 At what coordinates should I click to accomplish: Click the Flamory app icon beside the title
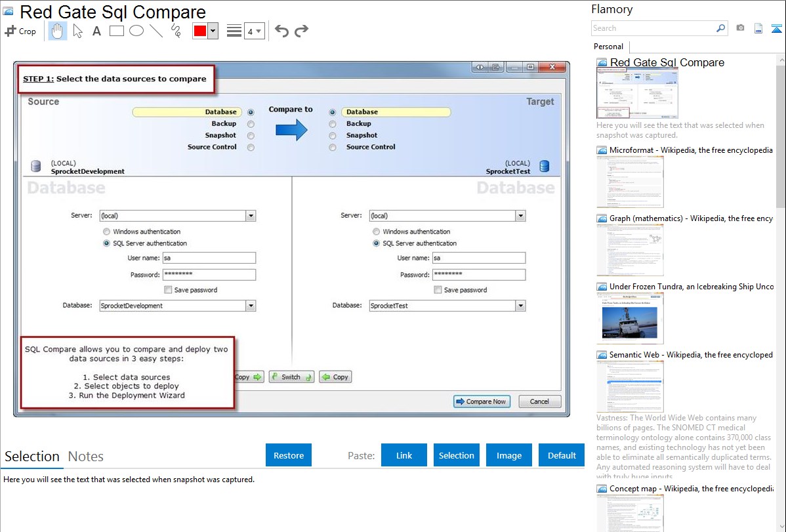click(x=9, y=11)
